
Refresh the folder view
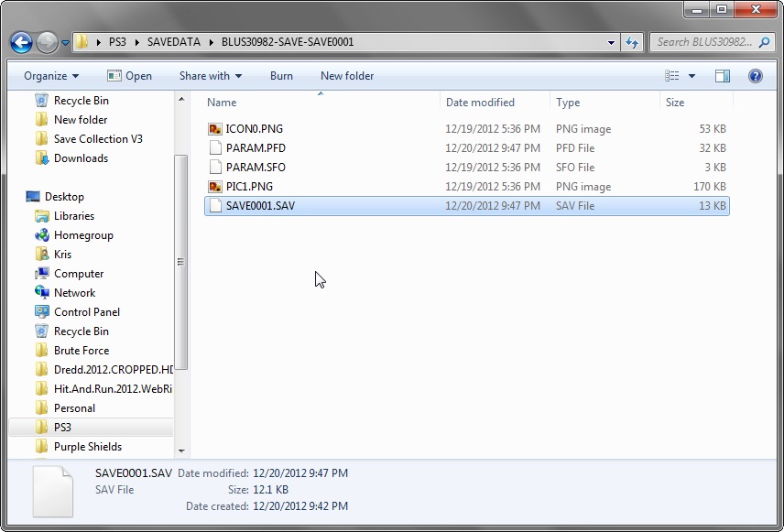pos(631,42)
